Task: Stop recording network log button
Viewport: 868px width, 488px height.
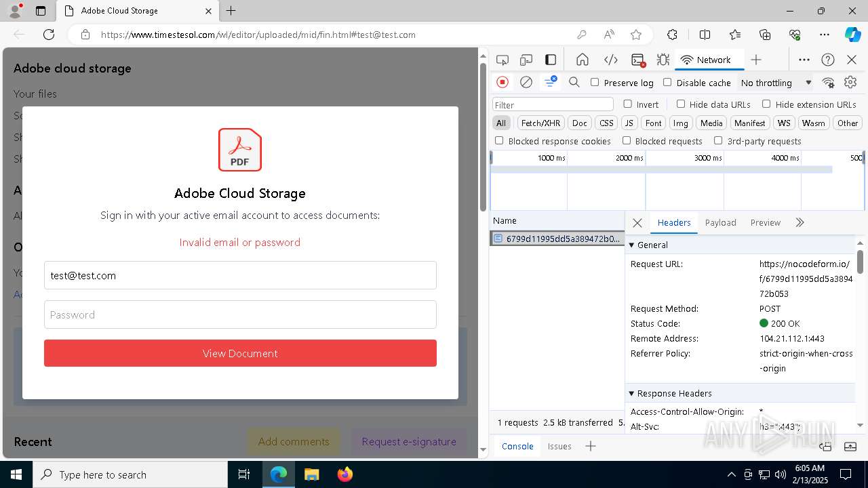Action: [502, 82]
